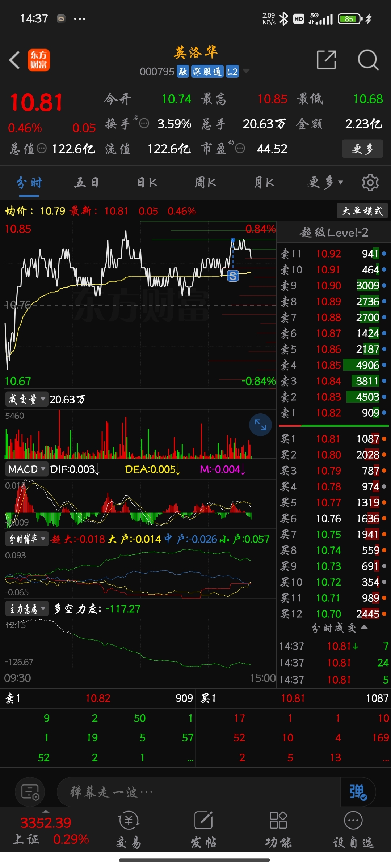
Task: Expand the stock title dropdown arrow
Action: [x=246, y=71]
